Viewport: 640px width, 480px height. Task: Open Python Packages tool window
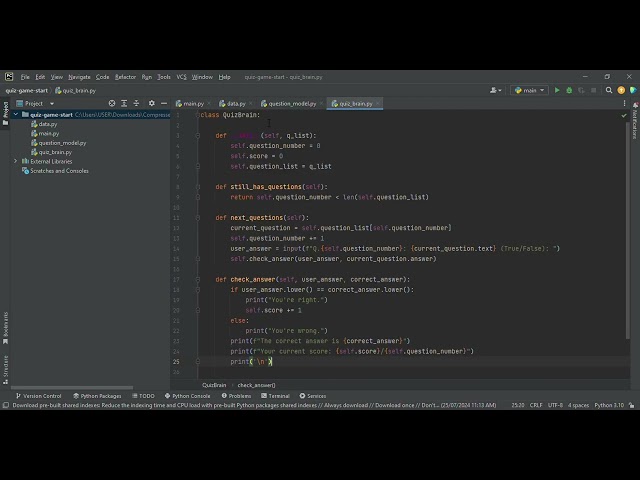97,396
